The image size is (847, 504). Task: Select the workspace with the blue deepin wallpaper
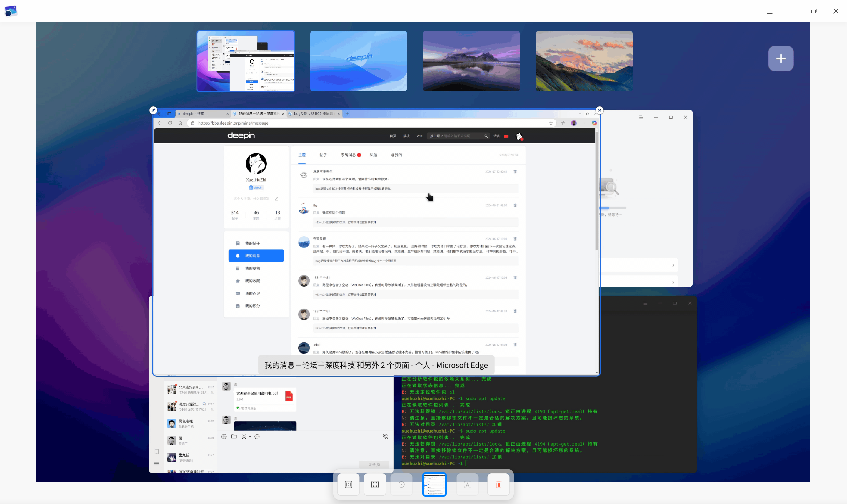(359, 61)
